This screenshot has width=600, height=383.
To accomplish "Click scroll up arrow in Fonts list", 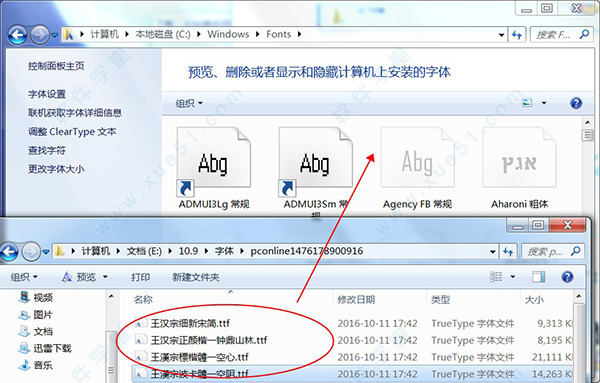I will [587, 122].
